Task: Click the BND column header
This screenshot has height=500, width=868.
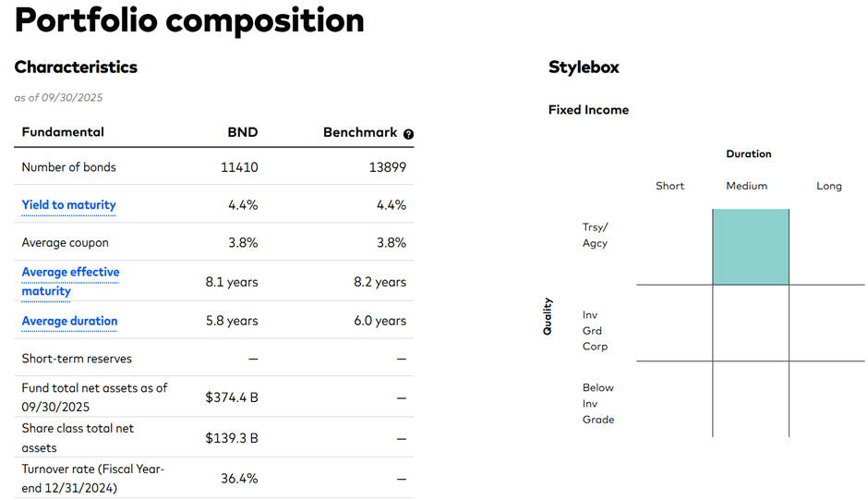Action: tap(243, 132)
